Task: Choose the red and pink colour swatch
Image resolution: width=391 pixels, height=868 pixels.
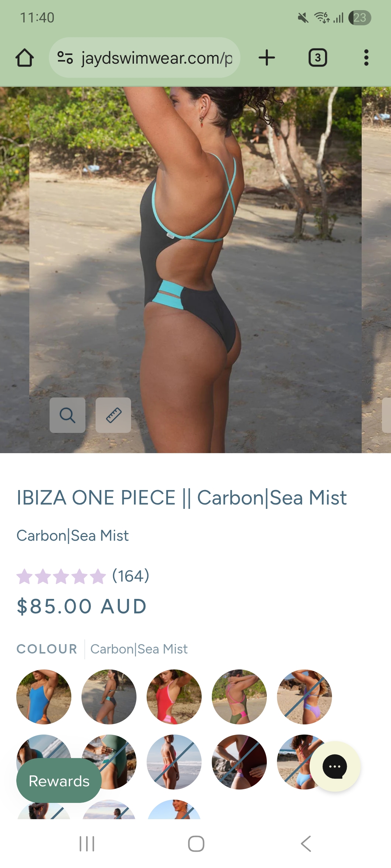Action: [x=174, y=697]
